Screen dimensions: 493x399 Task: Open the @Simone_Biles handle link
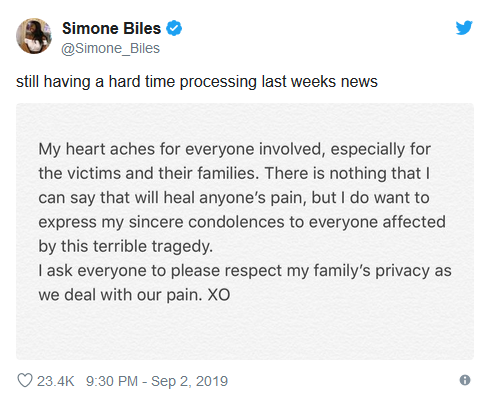coord(110,48)
